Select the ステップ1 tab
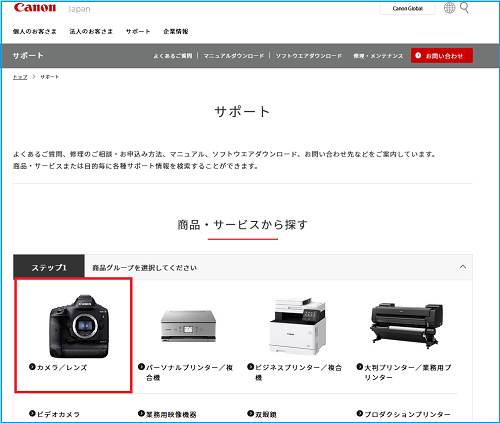This screenshot has height=423, width=500. pyautogui.click(x=49, y=267)
